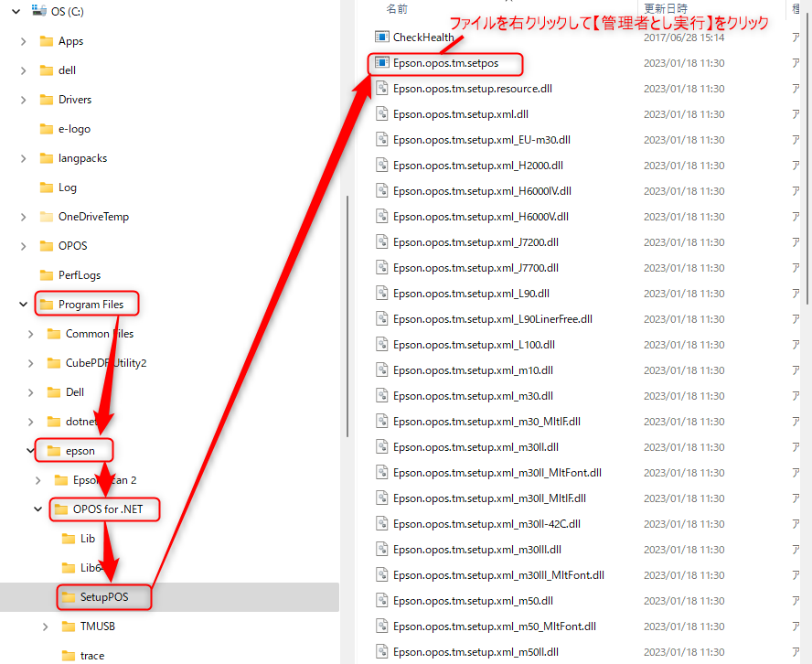The image size is (812, 664).
Task: Collapse the OS (C:) drive node
Action: 16,11
